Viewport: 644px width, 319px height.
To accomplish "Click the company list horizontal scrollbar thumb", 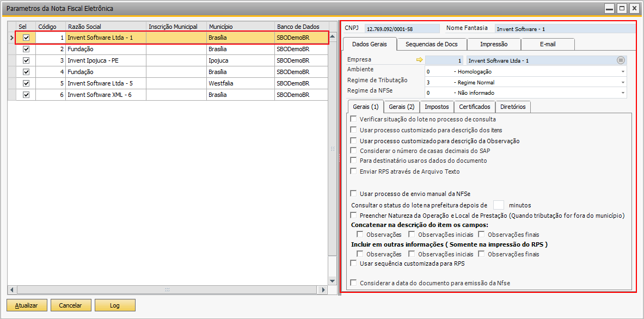I will [x=167, y=290].
